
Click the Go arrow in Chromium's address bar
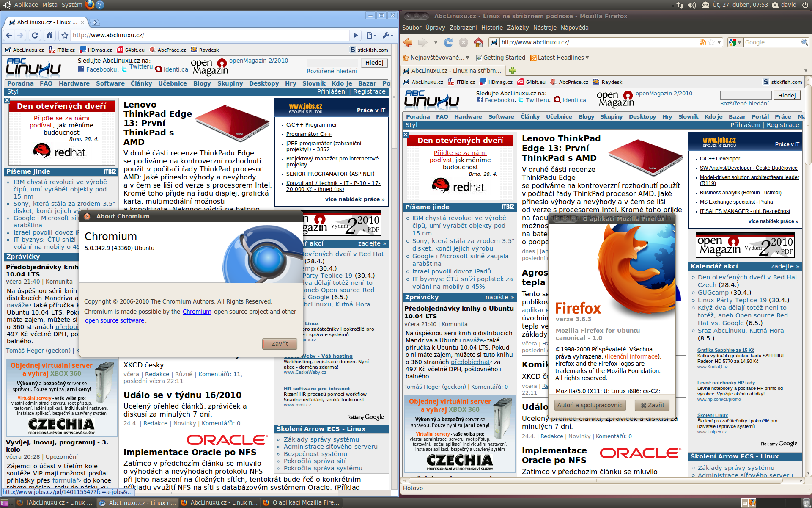click(x=356, y=35)
